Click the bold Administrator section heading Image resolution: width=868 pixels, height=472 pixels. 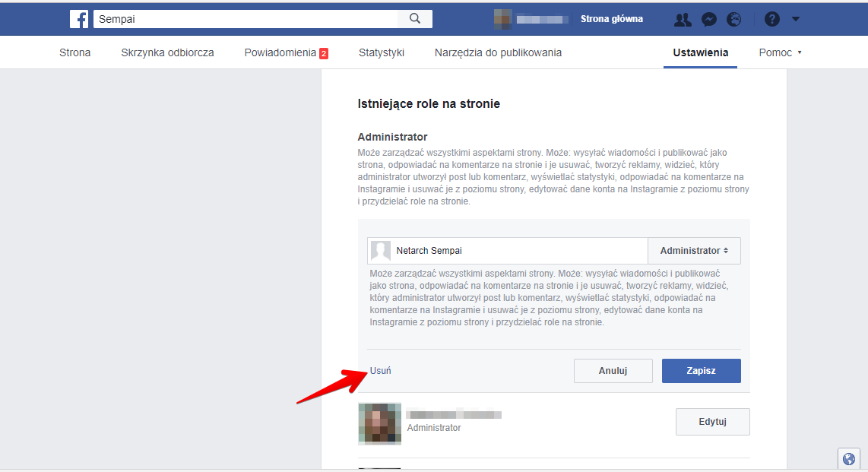(392, 137)
